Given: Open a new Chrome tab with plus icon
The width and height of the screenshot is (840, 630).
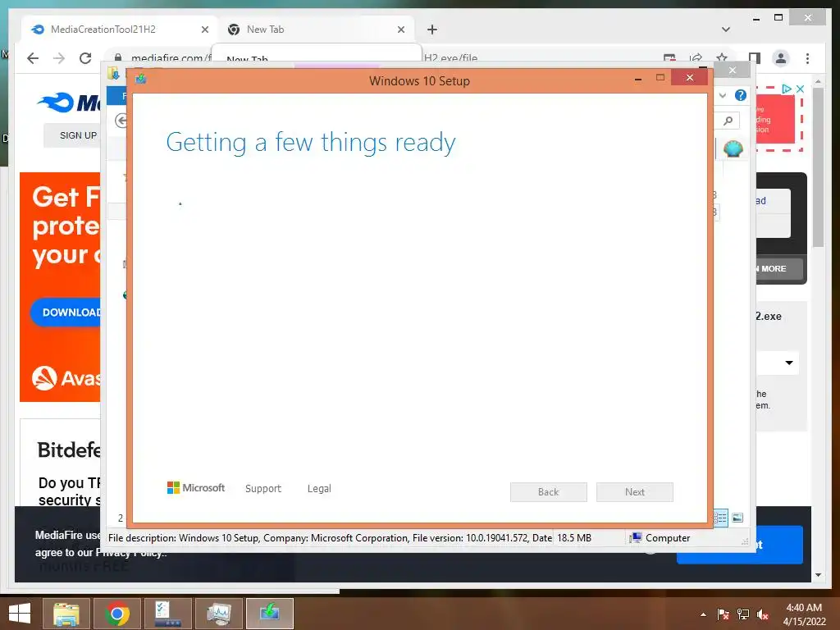Looking at the screenshot, I should (432, 30).
